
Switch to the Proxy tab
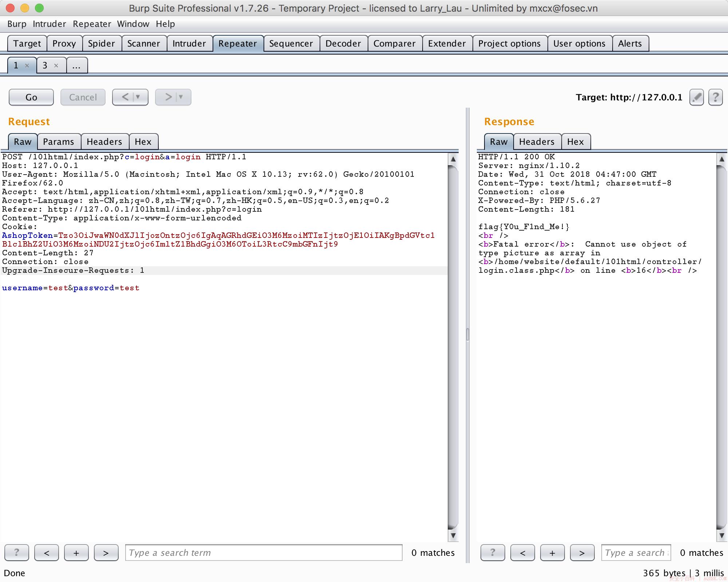[x=64, y=44]
